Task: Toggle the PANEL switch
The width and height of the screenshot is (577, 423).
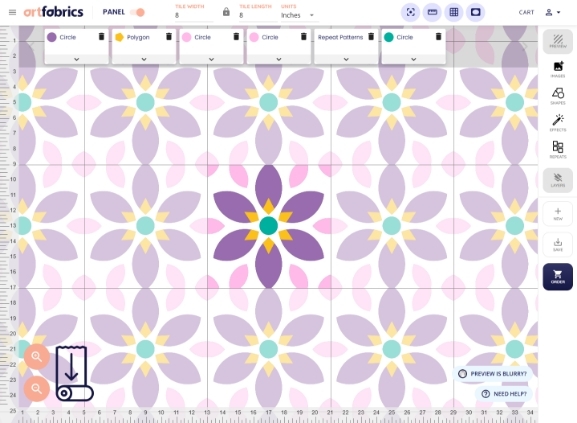Action: point(138,12)
